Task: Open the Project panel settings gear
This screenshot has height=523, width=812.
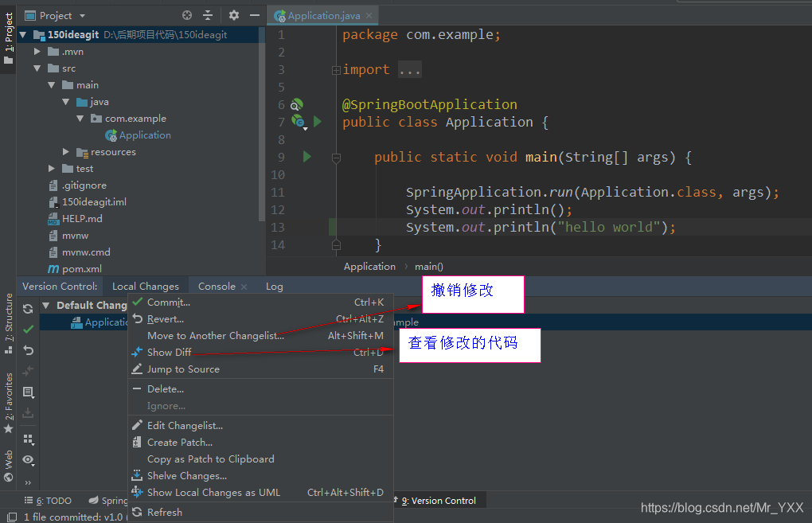Action: point(233,14)
